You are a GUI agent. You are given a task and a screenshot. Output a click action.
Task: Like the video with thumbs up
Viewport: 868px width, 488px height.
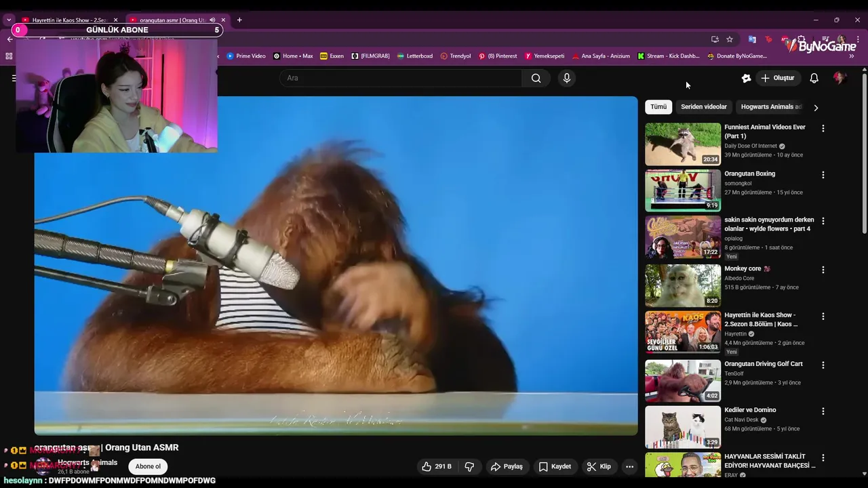coord(436,466)
